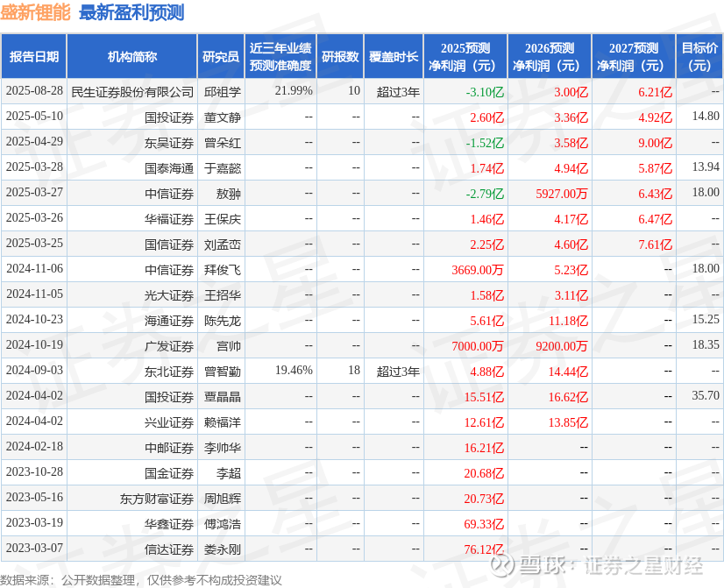Click accuracy value 19.46%
724x588 pixels.
click(294, 370)
